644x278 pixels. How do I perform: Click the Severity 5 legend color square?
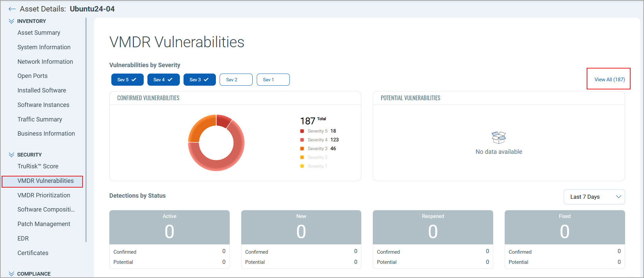[x=302, y=131]
